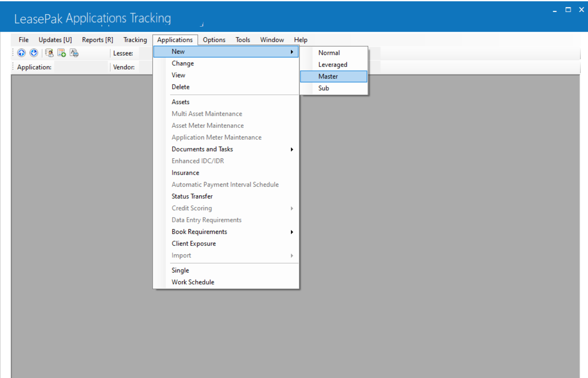This screenshot has width=588, height=378.
Task: Open the Options menu
Action: [214, 40]
